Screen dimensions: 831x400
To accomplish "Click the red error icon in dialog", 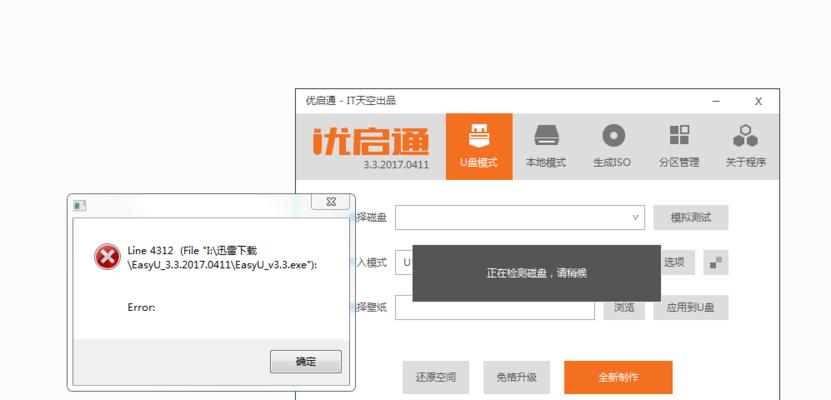I will pos(107,257).
